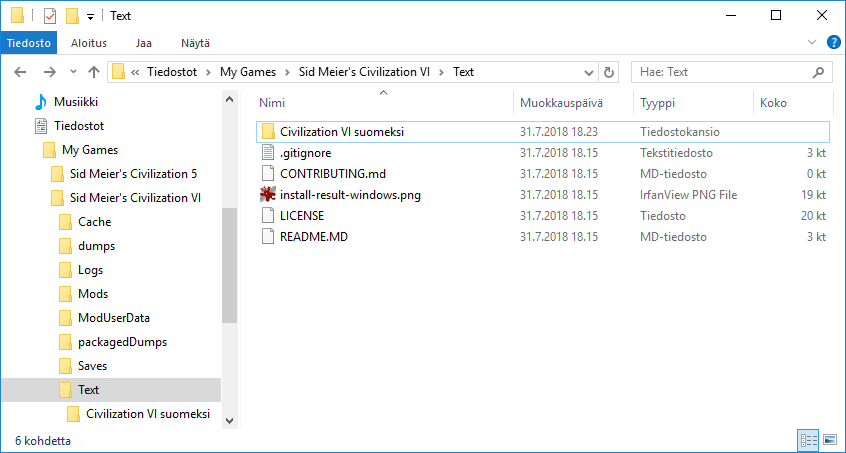Click the .gitignore text file icon
This screenshot has height=453, width=846.
(268, 153)
